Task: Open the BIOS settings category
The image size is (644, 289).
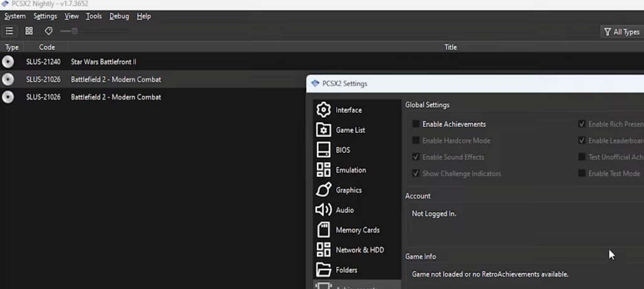Action: [x=343, y=150]
